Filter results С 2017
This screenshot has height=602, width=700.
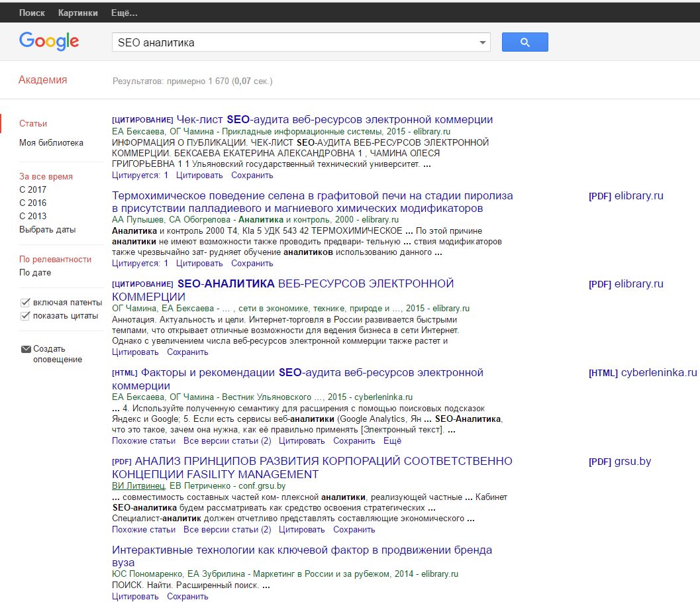(33, 190)
